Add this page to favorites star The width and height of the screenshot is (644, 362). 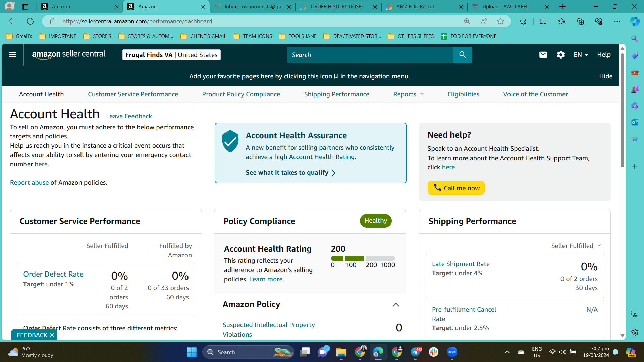[x=501, y=21]
